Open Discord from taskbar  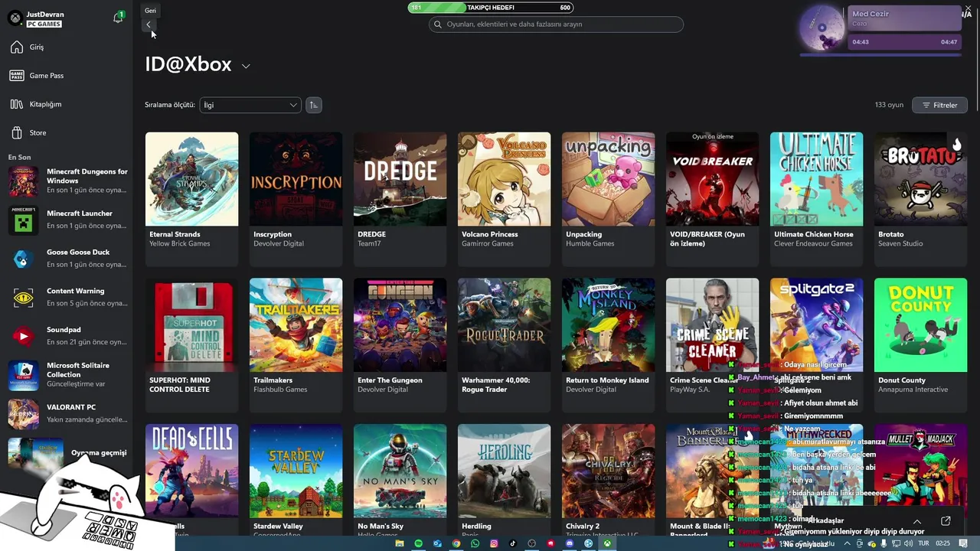[570, 543]
